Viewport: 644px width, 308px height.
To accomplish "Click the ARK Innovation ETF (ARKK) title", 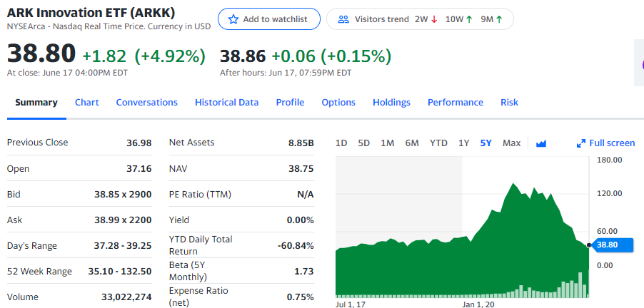I will (x=91, y=13).
